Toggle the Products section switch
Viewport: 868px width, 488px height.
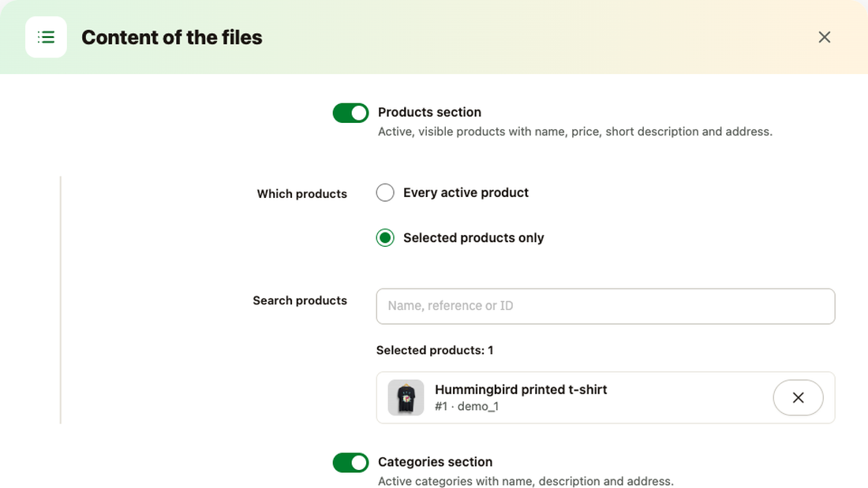pos(350,113)
